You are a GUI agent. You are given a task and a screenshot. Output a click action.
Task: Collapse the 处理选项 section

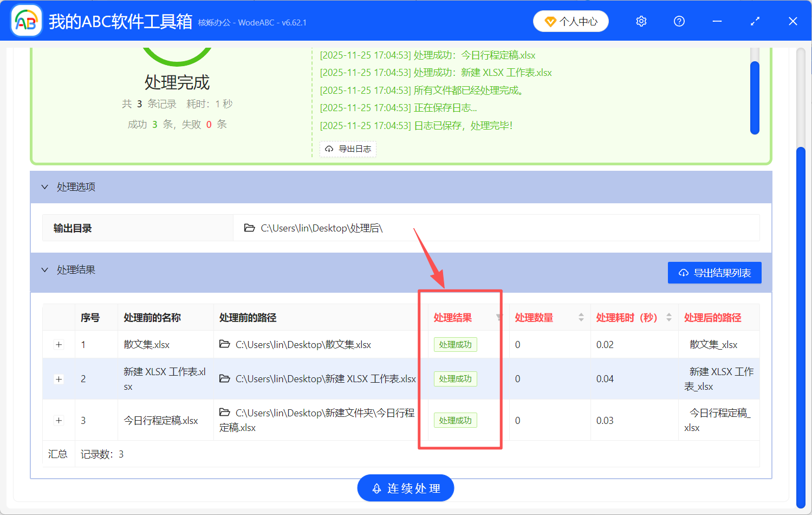[x=44, y=186]
